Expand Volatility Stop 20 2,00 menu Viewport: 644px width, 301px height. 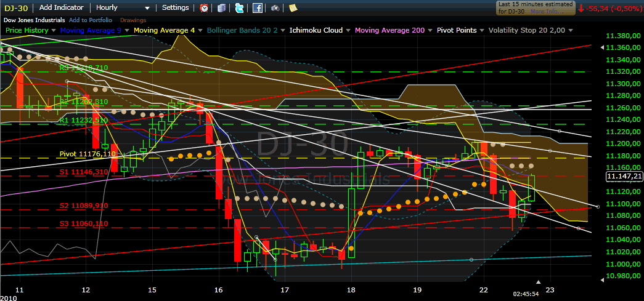tap(570, 30)
